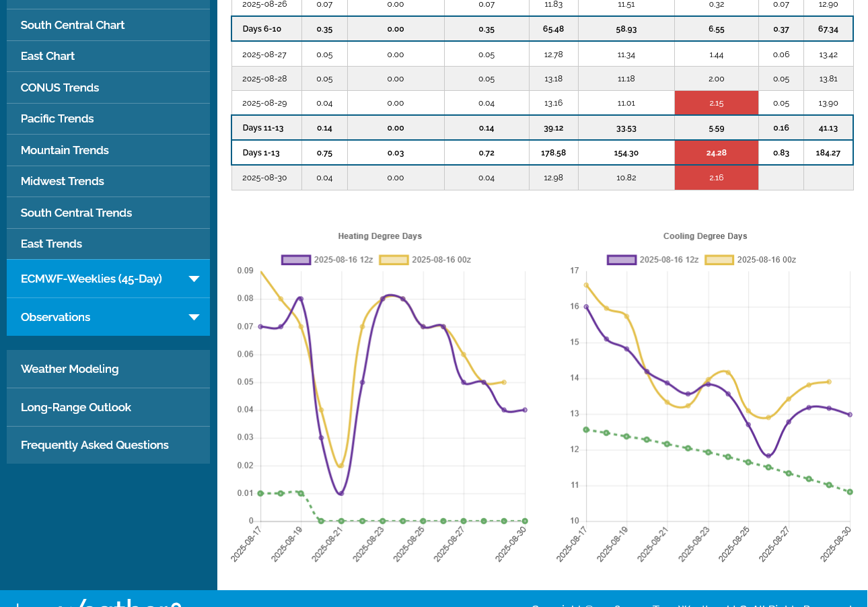Go to CONUS Trends
This screenshot has width=868, height=607.
pos(60,87)
